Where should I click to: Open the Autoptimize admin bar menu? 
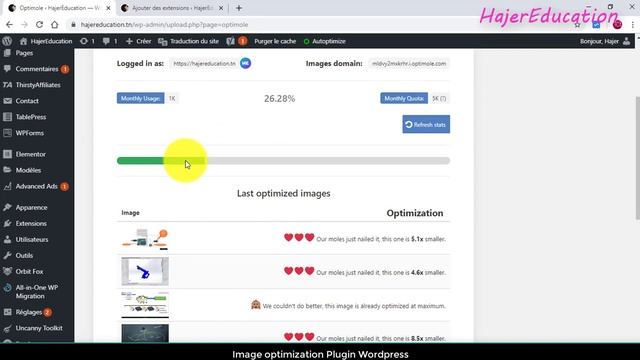coord(325,41)
